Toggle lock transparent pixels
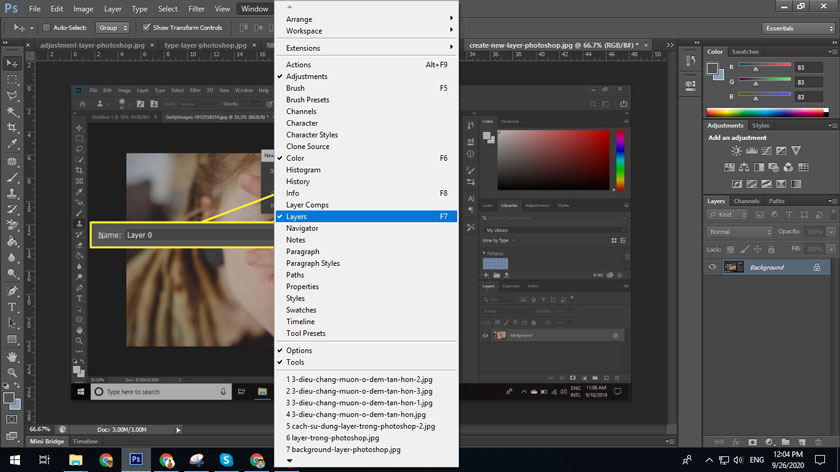 730,249
